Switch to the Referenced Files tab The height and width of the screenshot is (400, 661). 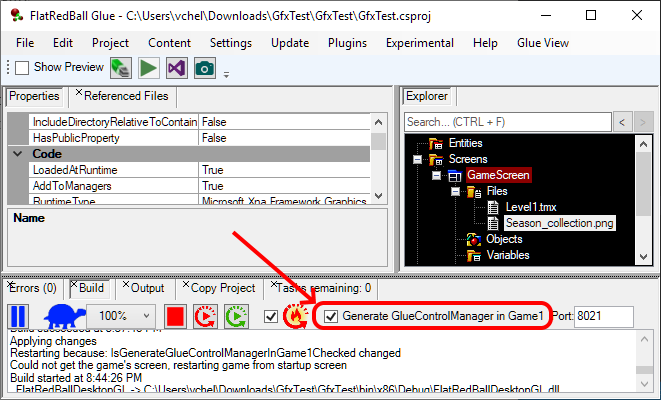[126, 96]
